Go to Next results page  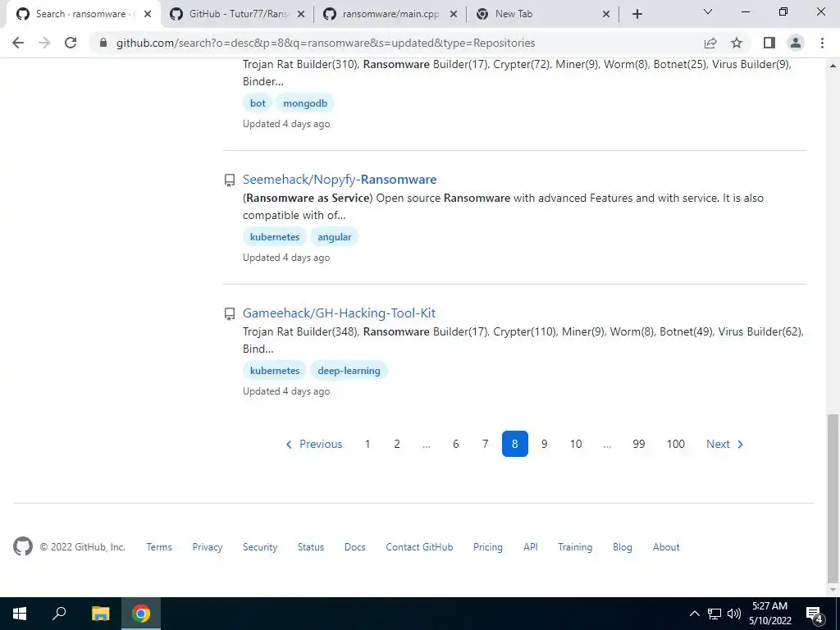coord(725,444)
